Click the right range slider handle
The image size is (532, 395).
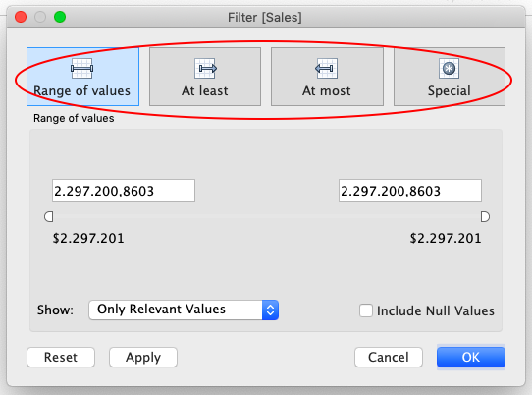[x=485, y=217]
